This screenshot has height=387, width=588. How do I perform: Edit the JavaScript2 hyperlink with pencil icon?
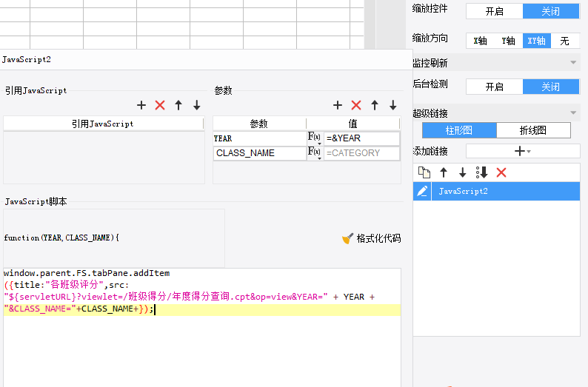[422, 191]
